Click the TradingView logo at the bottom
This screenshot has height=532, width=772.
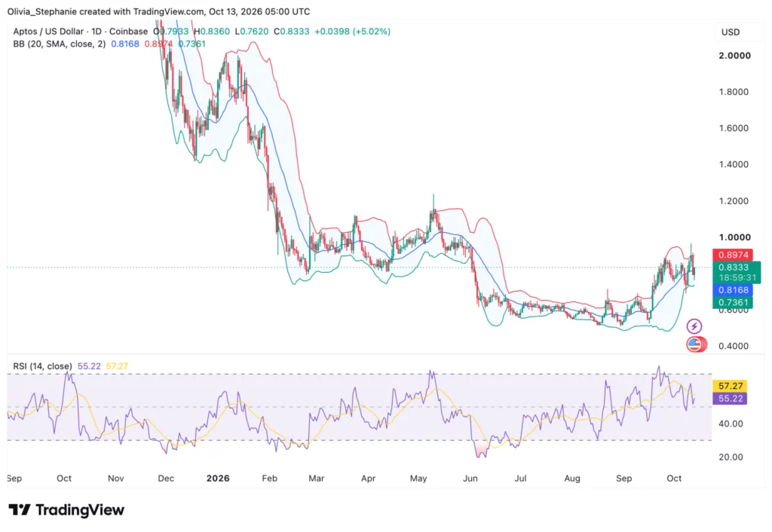click(66, 510)
